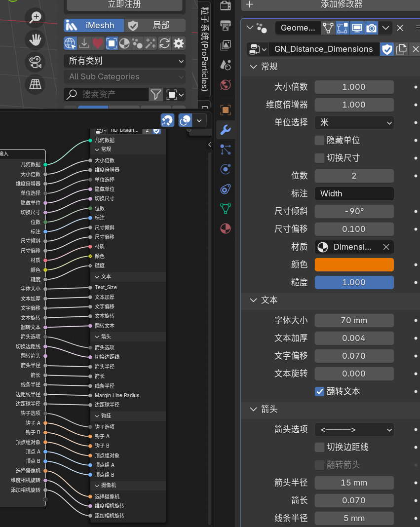Select the viewport zoom magnifier tool
Screen dimensions: 420x527
click(35, 17)
